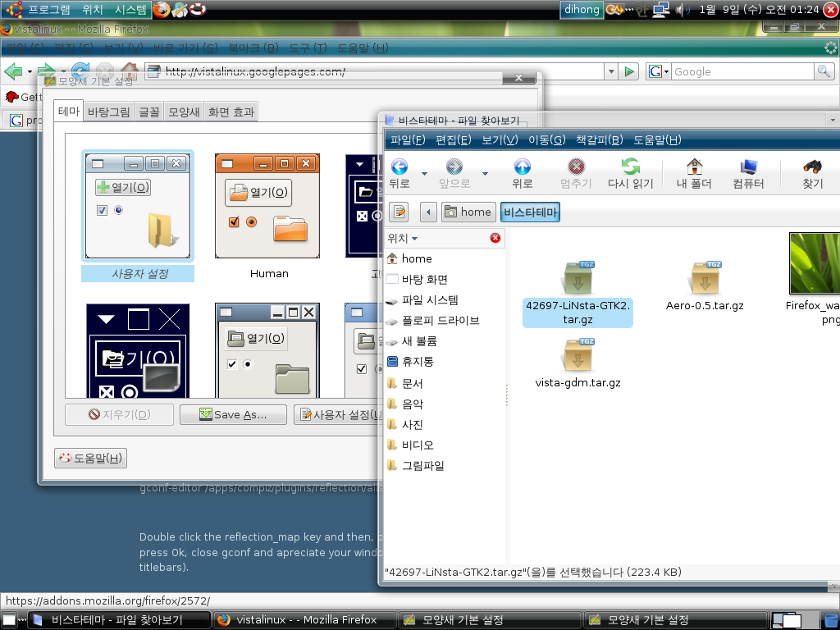This screenshot has width=840, height=630.
Task: Click the network icon in the top panel
Action: tap(662, 10)
